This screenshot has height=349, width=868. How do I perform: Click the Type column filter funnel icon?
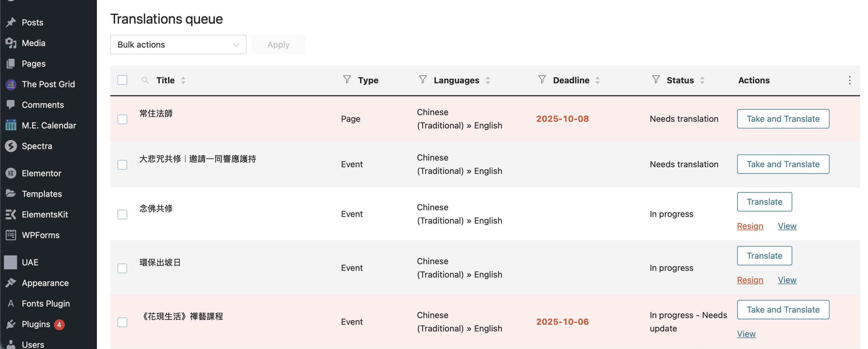coord(347,80)
